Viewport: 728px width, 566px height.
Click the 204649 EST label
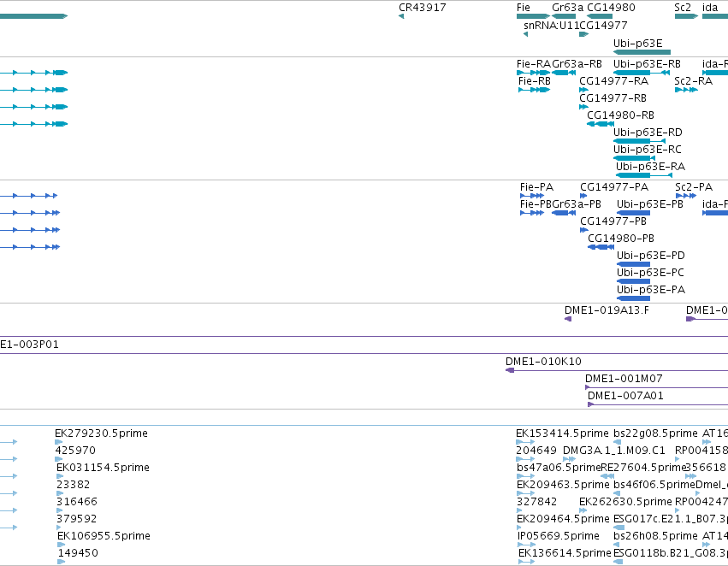pyautogui.click(x=536, y=451)
